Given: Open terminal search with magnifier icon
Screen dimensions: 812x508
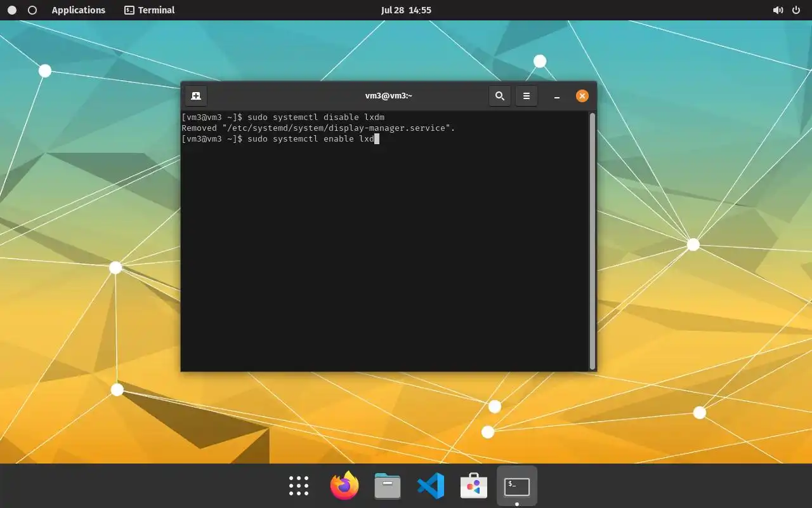Looking at the screenshot, I should pos(500,96).
